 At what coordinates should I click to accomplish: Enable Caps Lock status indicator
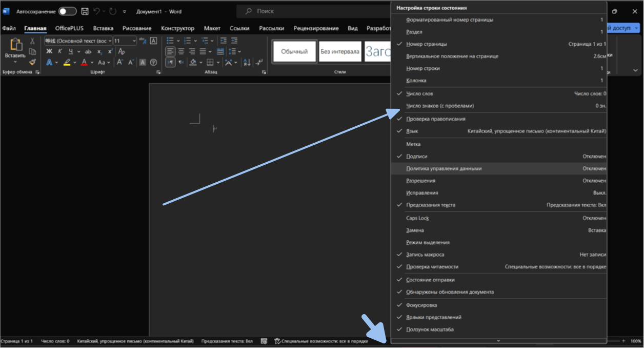[499, 218]
